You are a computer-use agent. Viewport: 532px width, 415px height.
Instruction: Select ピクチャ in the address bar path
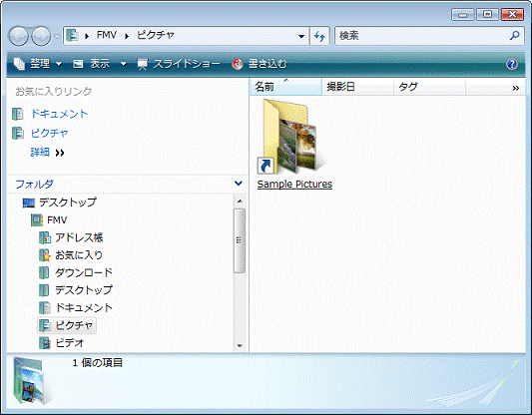[156, 35]
